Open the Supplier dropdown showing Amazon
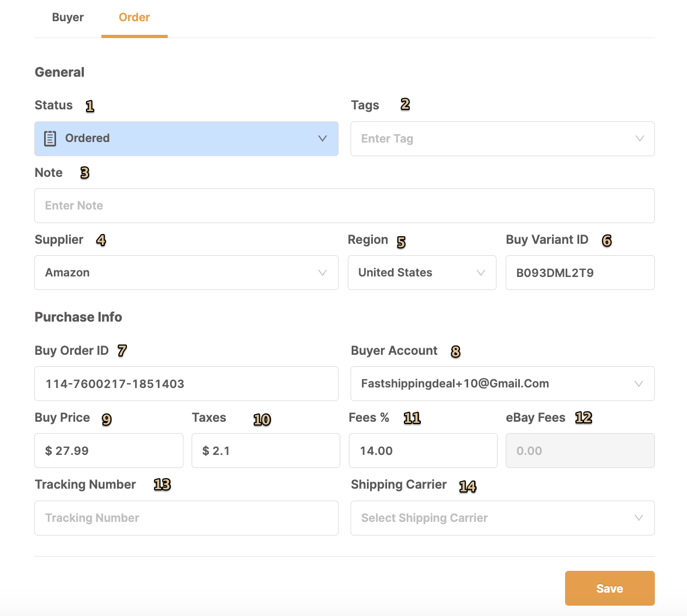 (x=186, y=273)
